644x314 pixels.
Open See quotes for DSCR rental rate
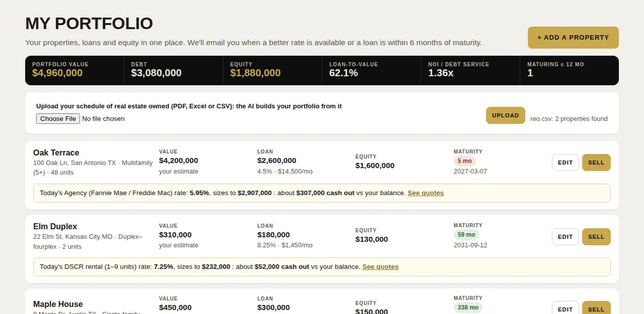tap(380, 266)
